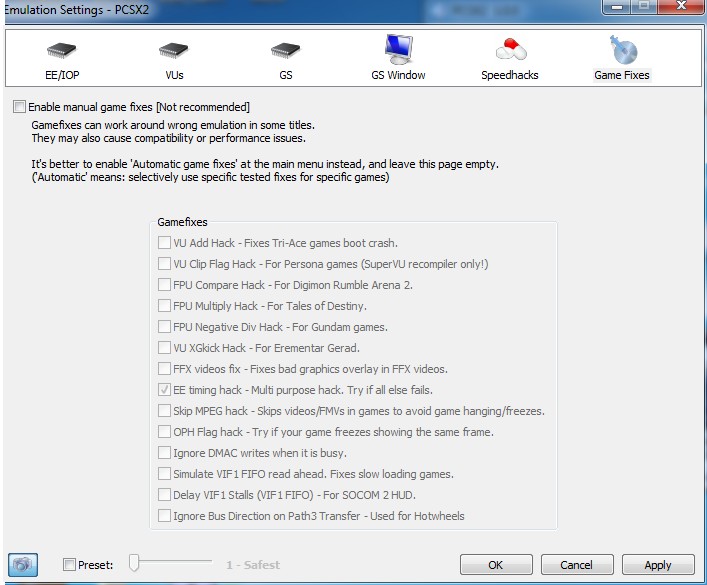Open the EE/IOP chip icon page

click(62, 50)
